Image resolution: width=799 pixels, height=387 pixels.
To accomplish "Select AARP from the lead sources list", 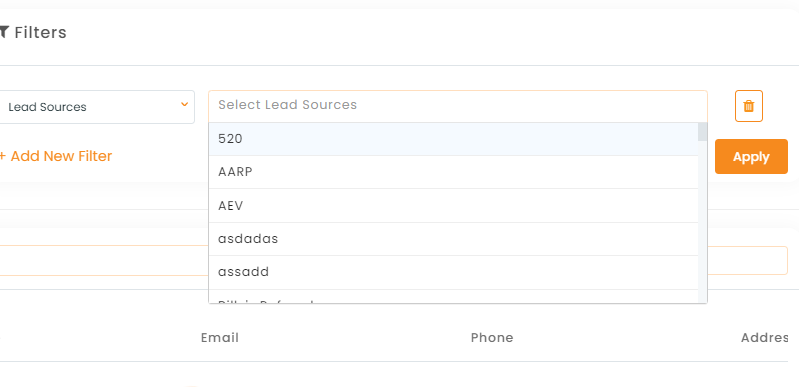I will coord(454,172).
